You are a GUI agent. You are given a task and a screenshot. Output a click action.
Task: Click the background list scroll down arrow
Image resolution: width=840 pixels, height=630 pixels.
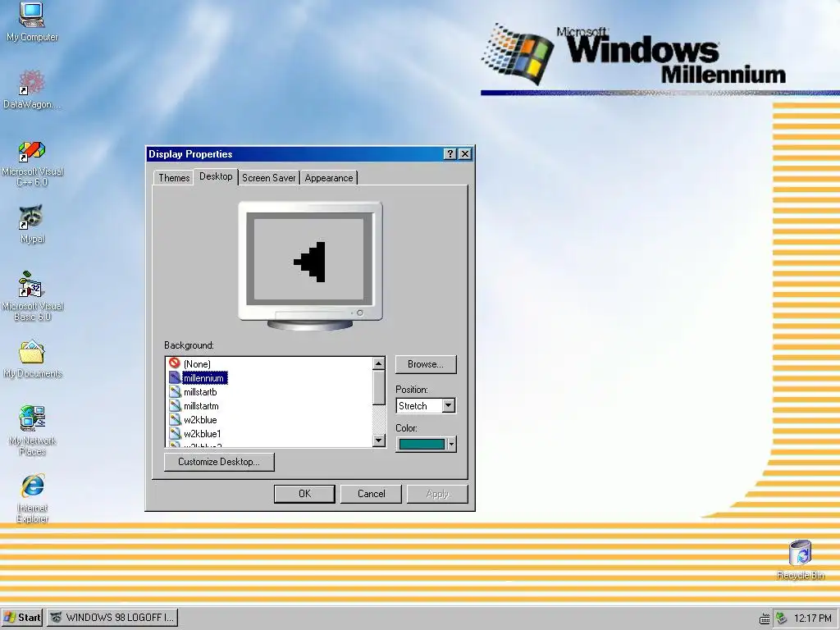379,441
